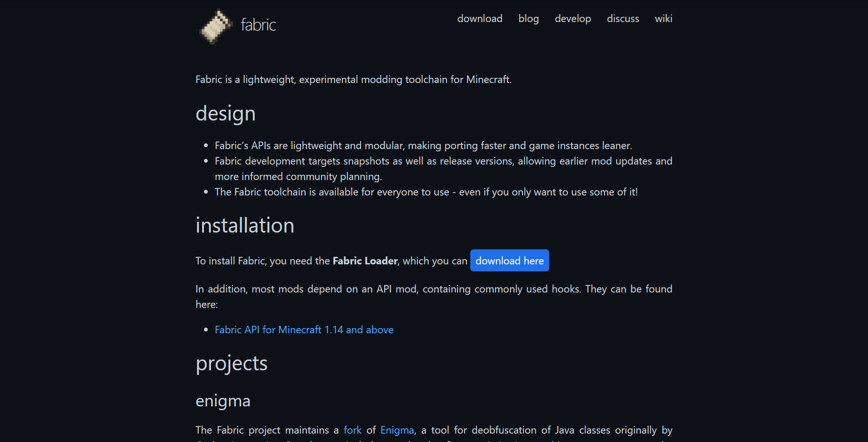Click the fabric site title text
The height and width of the screenshot is (442, 868).
click(x=258, y=25)
